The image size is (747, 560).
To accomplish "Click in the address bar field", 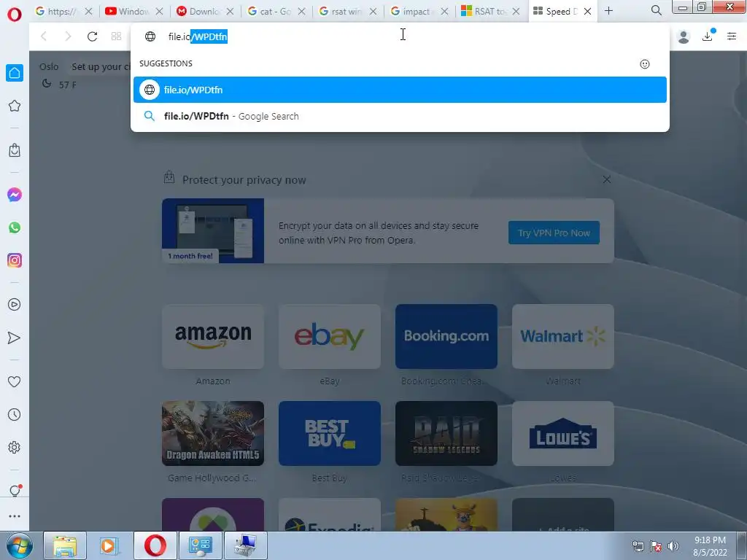I will point(400,36).
